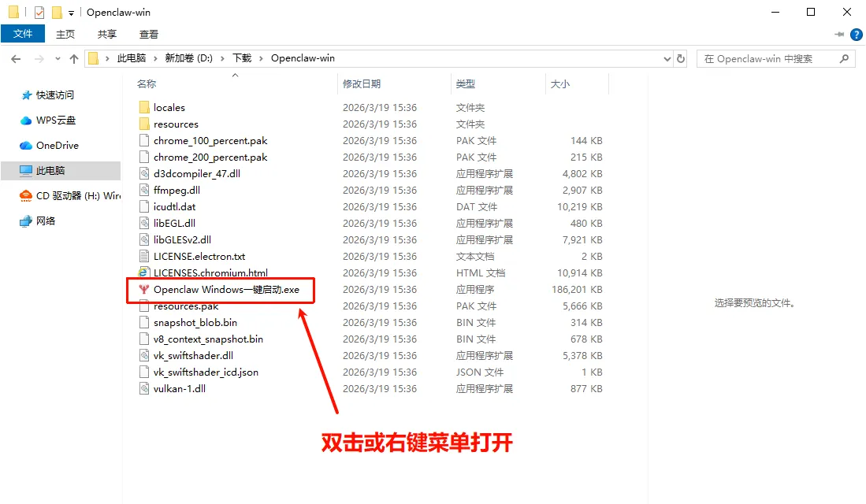Select the libEGL.dll file icon

coord(144,223)
